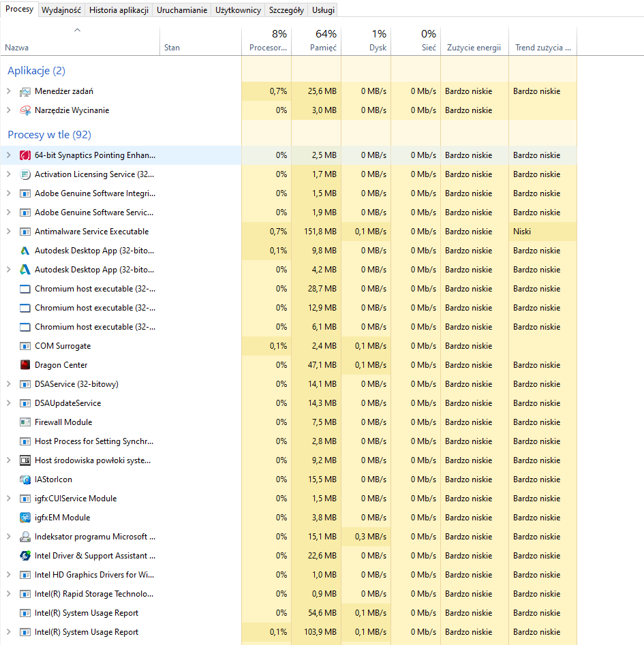The width and height of the screenshot is (644, 645).
Task: Expand Adobe Genuine Software Service row
Action: coord(9,213)
